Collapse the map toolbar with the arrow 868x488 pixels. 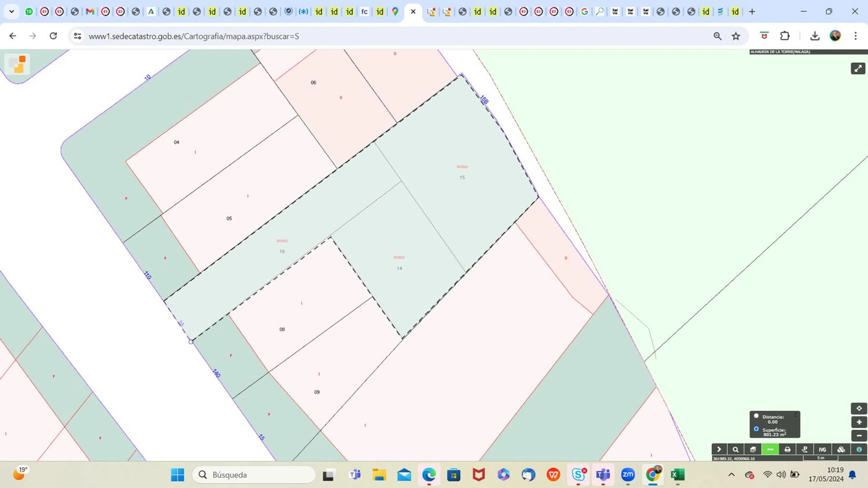(x=719, y=449)
